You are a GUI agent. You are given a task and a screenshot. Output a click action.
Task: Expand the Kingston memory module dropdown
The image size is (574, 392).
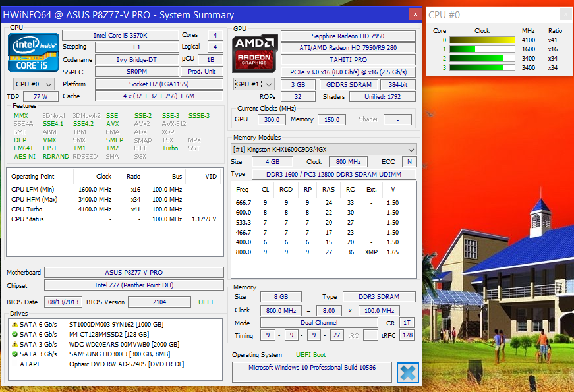(x=324, y=150)
